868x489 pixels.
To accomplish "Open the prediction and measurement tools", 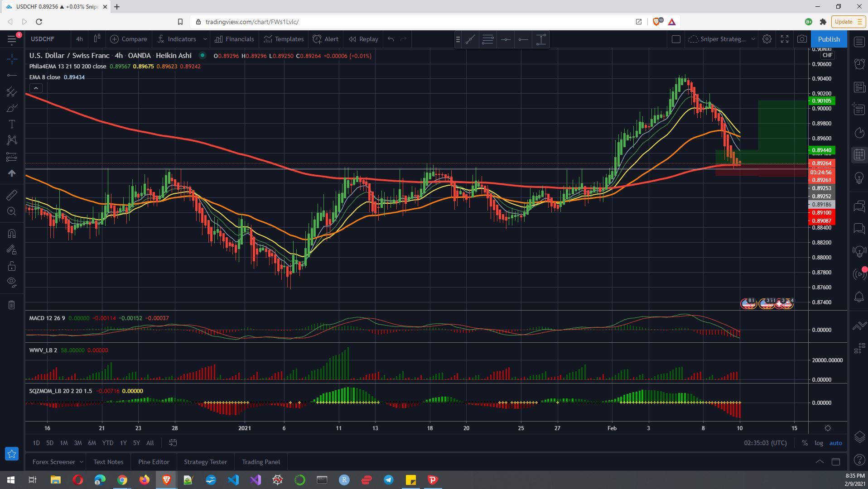I will [x=12, y=157].
